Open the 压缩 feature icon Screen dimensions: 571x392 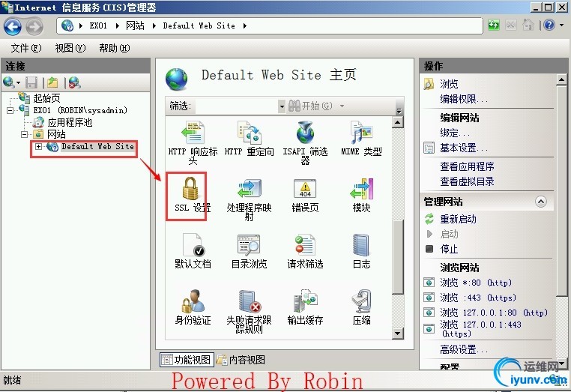coord(361,301)
